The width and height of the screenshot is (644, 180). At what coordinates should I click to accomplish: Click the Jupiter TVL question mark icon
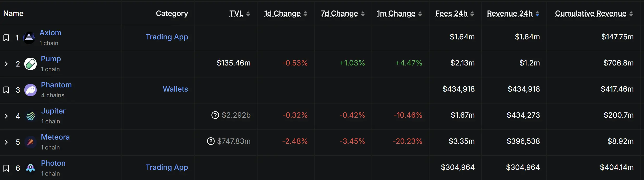point(215,115)
